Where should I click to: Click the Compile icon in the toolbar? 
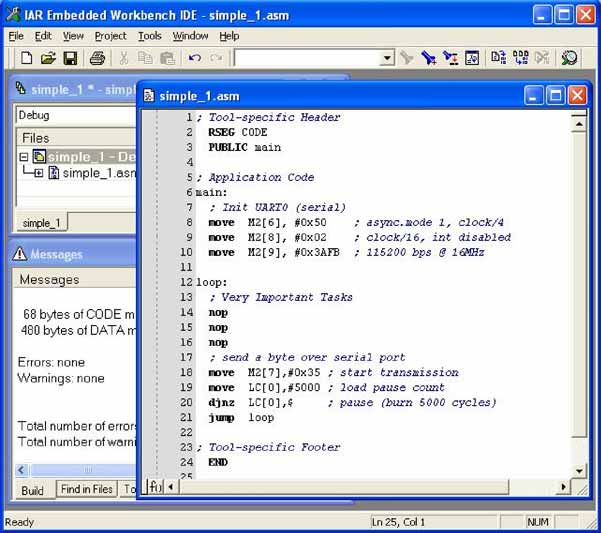497,59
